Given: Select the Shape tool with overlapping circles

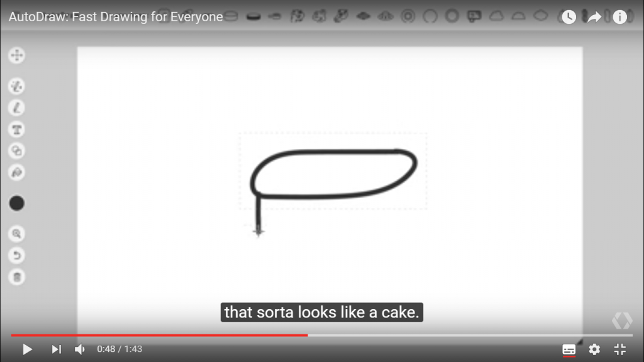Looking at the screenshot, I should click(17, 151).
